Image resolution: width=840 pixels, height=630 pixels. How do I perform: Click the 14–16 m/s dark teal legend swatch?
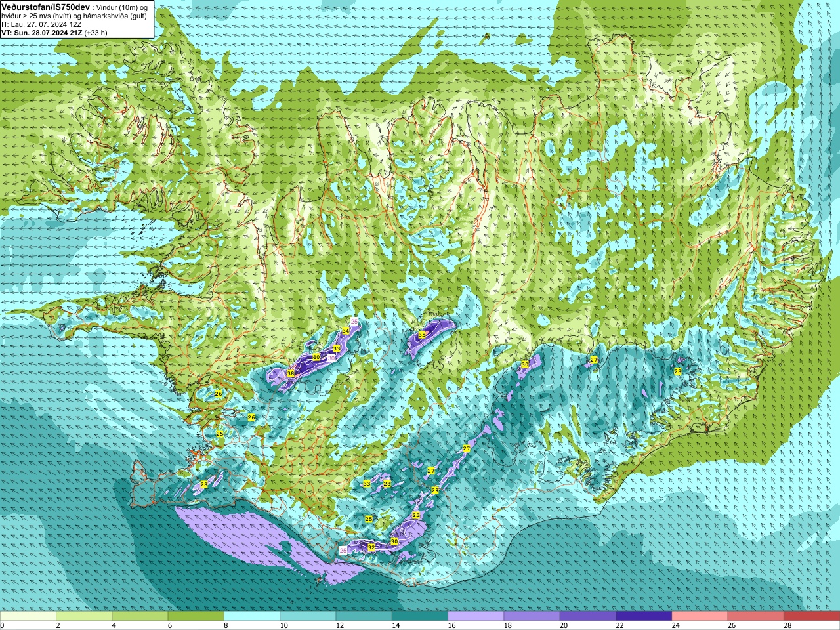420,616
